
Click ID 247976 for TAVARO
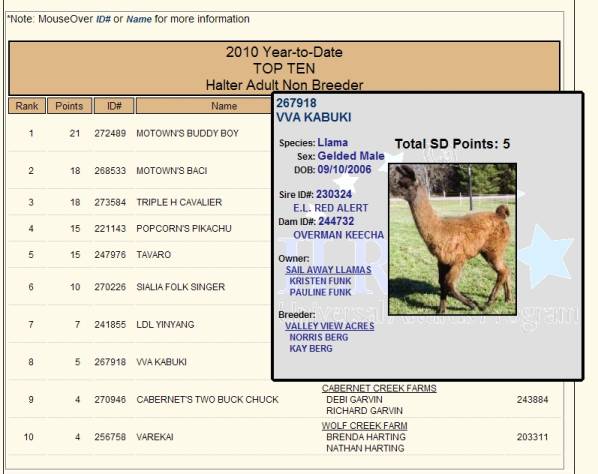[x=110, y=254]
